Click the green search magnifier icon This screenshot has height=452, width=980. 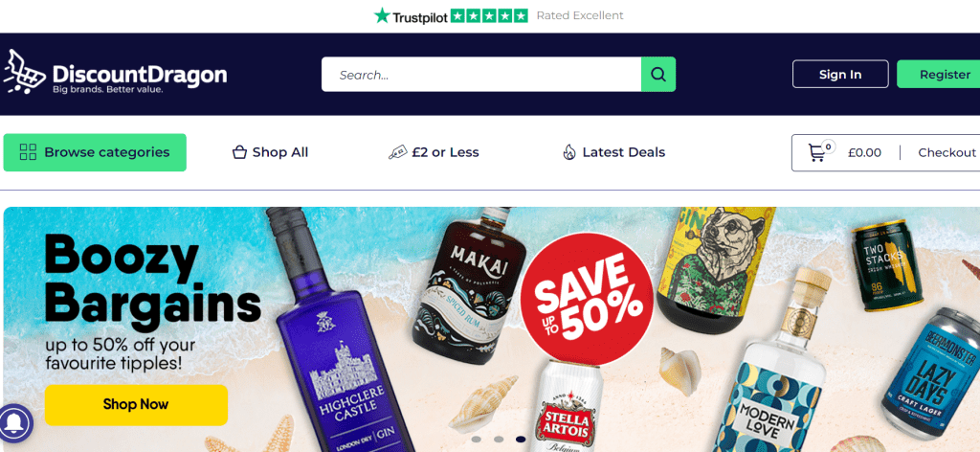pos(658,75)
